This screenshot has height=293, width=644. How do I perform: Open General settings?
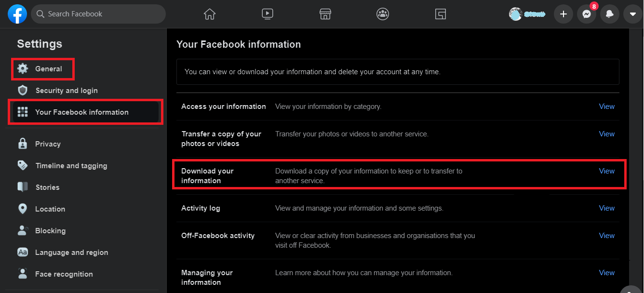coord(48,68)
